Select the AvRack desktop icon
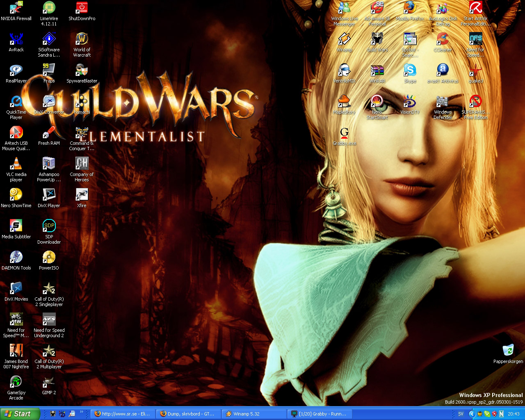Viewport: 525px width, 420px height. [x=16, y=43]
